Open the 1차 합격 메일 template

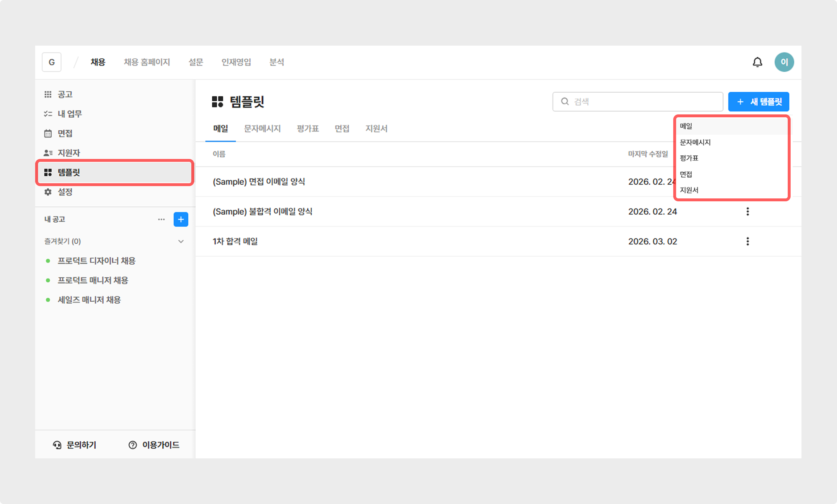point(235,241)
